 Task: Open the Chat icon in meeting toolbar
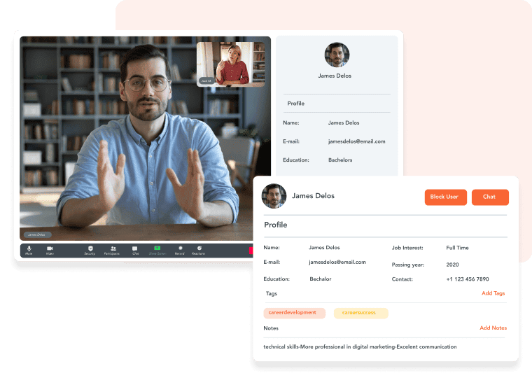tap(135, 249)
